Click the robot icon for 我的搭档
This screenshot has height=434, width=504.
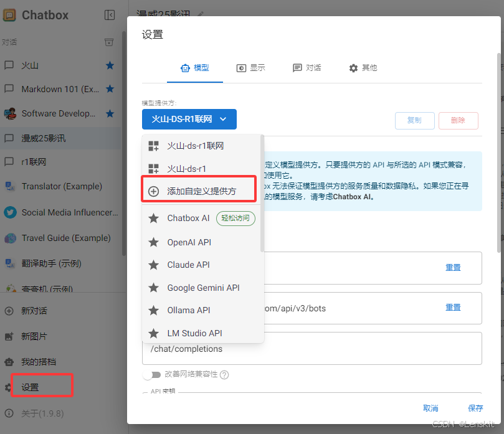point(9,362)
